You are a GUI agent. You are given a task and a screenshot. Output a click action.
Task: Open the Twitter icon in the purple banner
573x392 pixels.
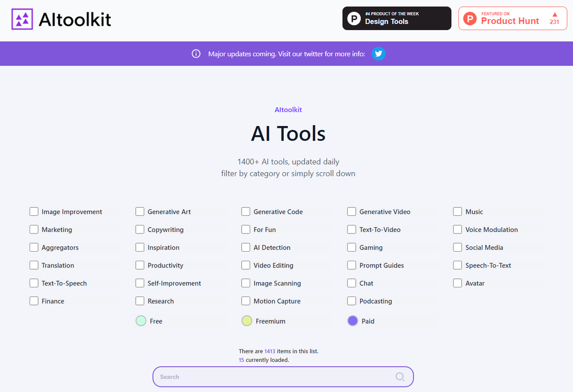click(x=379, y=53)
